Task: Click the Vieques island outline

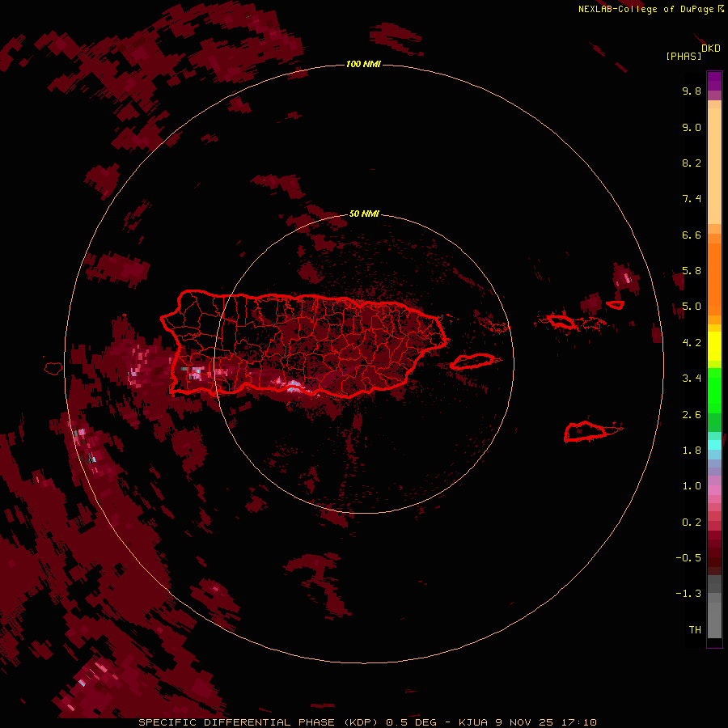Action: point(472,362)
